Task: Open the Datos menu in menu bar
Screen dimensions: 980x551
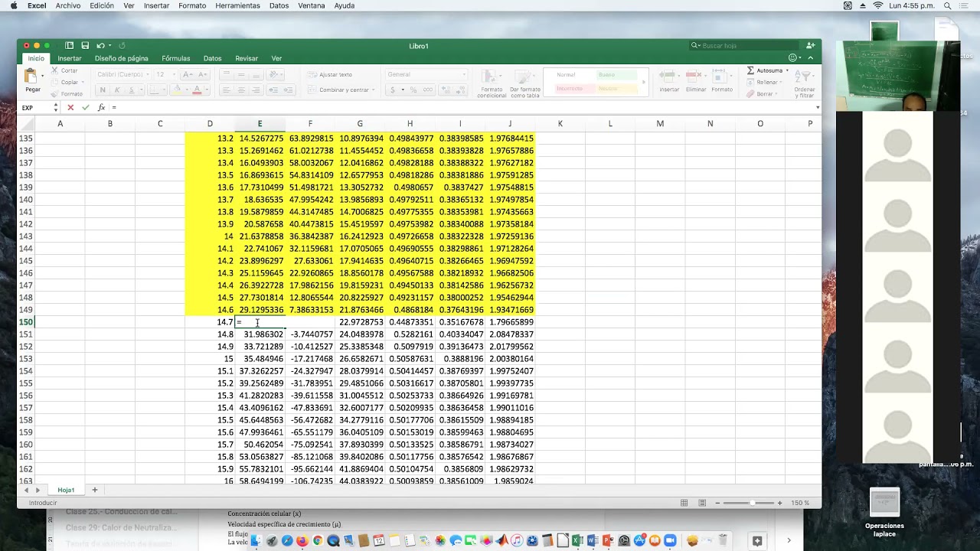Action: [x=279, y=5]
